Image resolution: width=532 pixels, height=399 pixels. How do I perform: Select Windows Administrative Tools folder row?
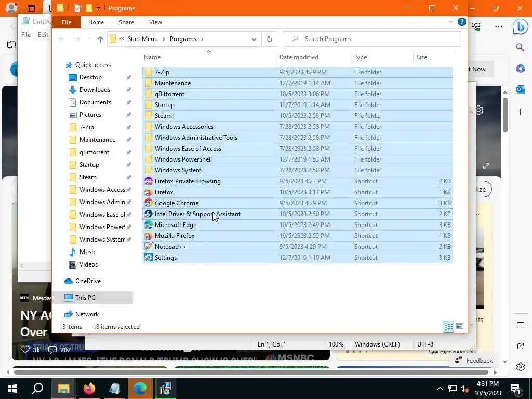point(298,137)
